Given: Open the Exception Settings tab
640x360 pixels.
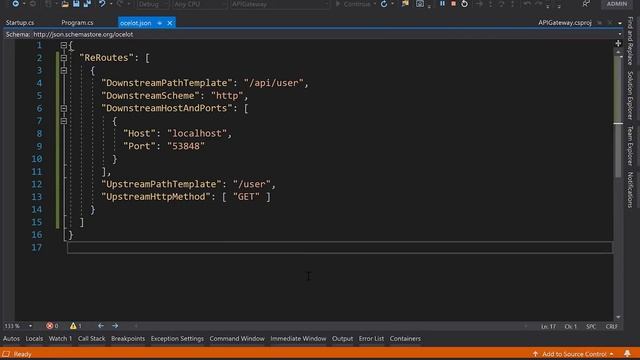Looking at the screenshot, I should click(177, 338).
